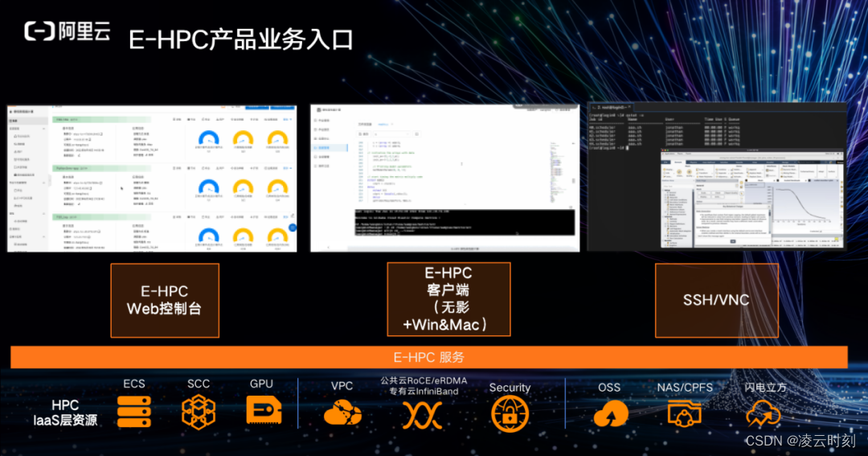The height and width of the screenshot is (456, 868).
Task: Select the E-HPC Web控制台 box
Action: (165, 300)
